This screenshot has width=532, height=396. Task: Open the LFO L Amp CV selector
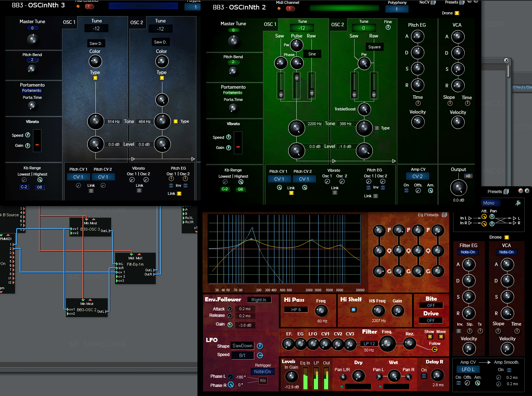pos(468,369)
